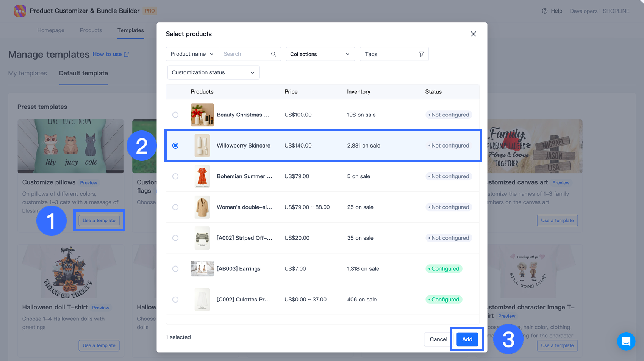Click the Price column header
Image resolution: width=644 pixels, height=361 pixels.
coord(291,91)
